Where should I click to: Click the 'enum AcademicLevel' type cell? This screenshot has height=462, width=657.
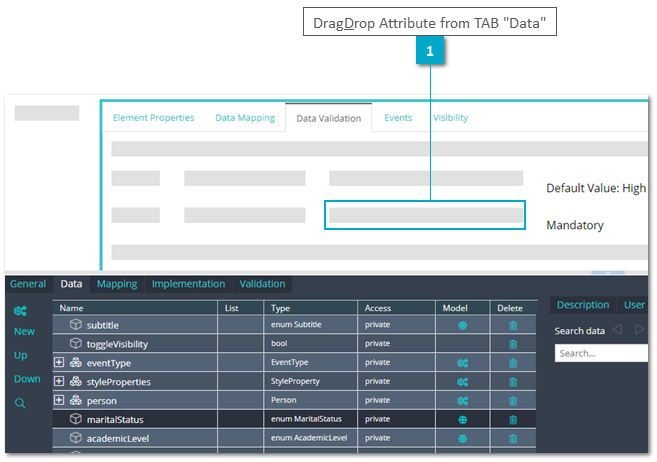tap(309, 438)
